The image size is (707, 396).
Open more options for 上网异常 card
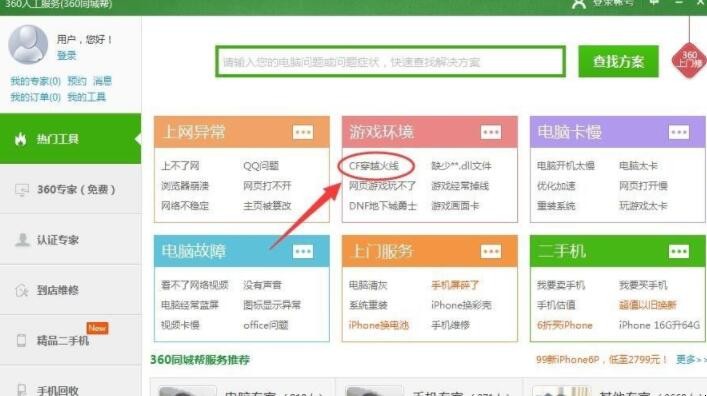coord(303,132)
